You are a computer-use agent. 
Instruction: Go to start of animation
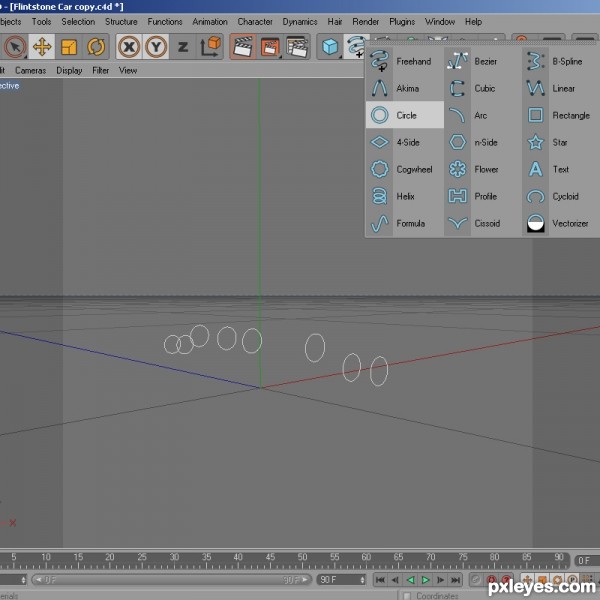(380, 580)
